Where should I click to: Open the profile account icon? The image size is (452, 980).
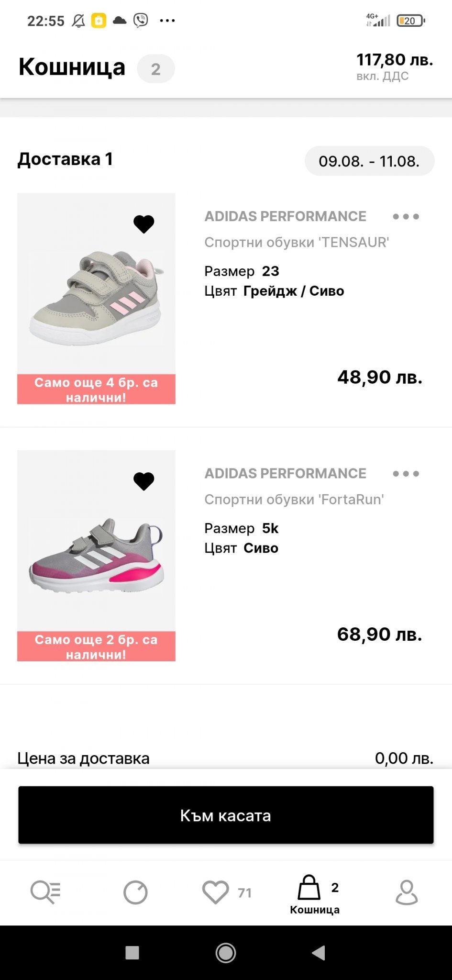tap(407, 892)
